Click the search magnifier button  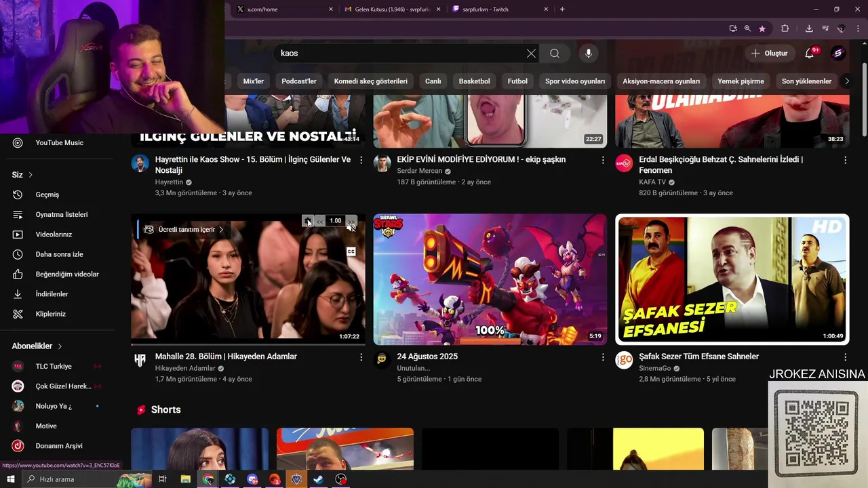(555, 54)
